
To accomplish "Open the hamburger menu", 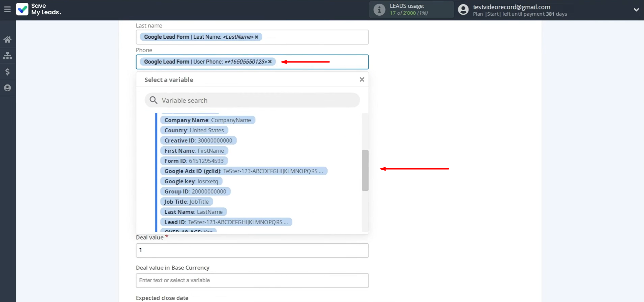I will tap(7, 9).
